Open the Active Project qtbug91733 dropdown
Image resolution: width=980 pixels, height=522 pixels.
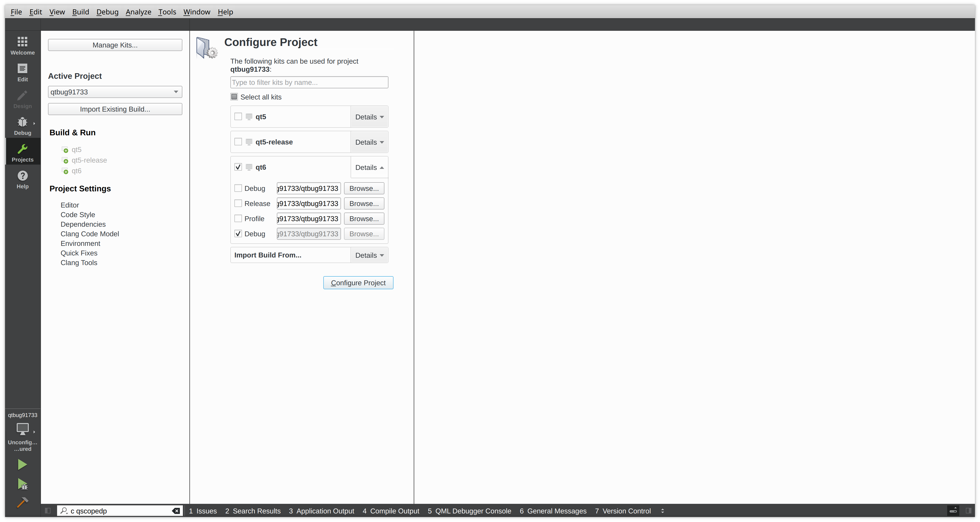(115, 92)
